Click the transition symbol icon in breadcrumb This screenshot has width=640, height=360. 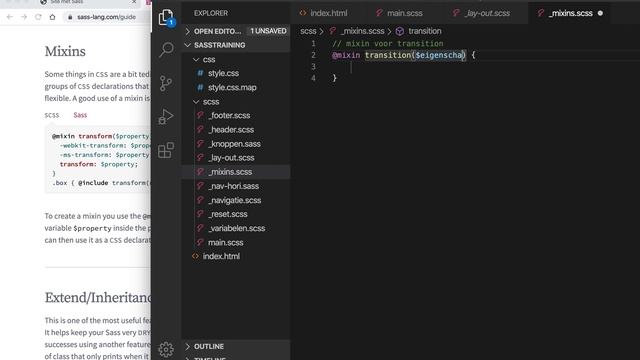tap(400, 31)
